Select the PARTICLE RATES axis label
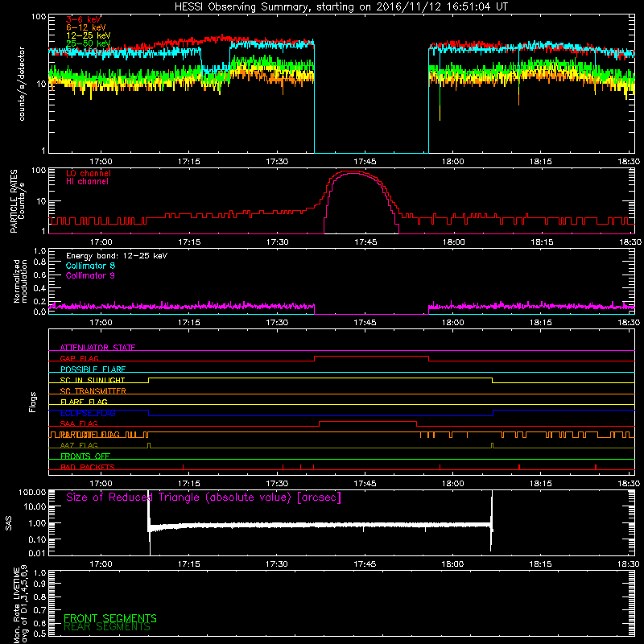Screen dimensions: 644x644 (x=14, y=201)
